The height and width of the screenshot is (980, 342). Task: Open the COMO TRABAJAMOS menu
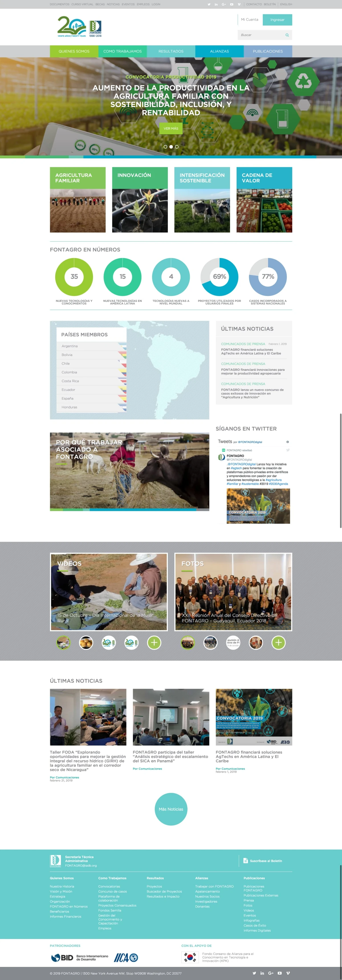(123, 51)
